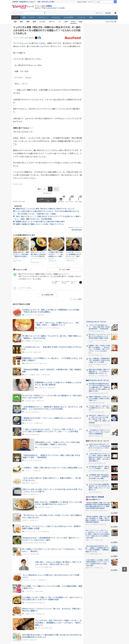This screenshot has width=129, height=644.
Task: Focus the ウェブ検索 input at top
Action: [x=103, y=2]
